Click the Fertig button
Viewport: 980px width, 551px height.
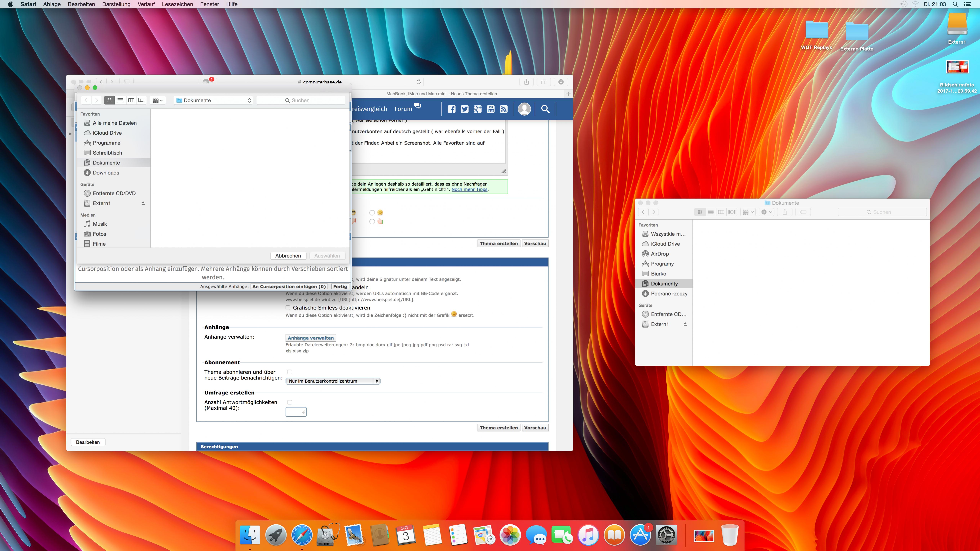point(340,287)
